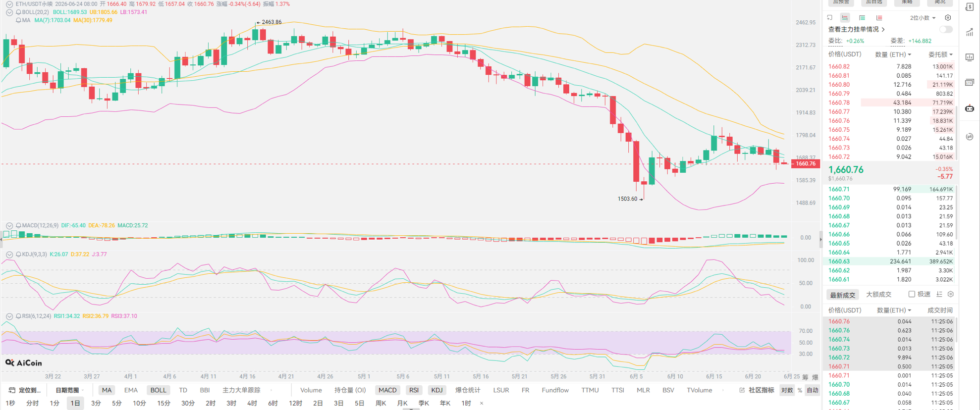Select the 4时 timeframe tab

pyautogui.click(x=252, y=403)
